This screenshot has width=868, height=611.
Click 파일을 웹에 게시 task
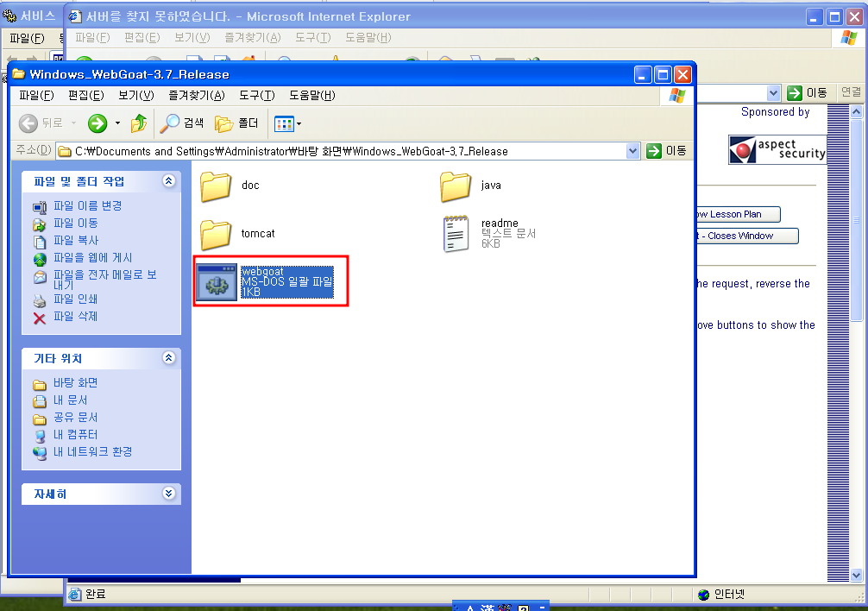point(92,257)
